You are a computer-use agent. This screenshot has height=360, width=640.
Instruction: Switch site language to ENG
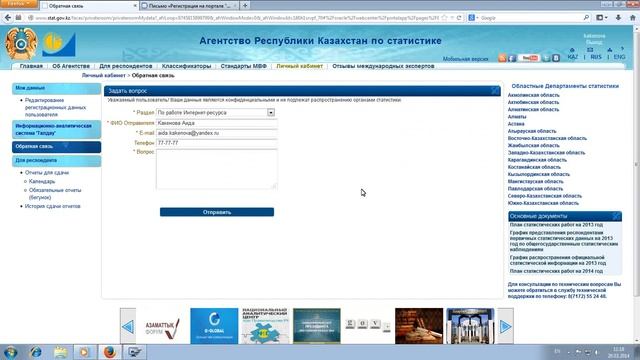pos(619,57)
